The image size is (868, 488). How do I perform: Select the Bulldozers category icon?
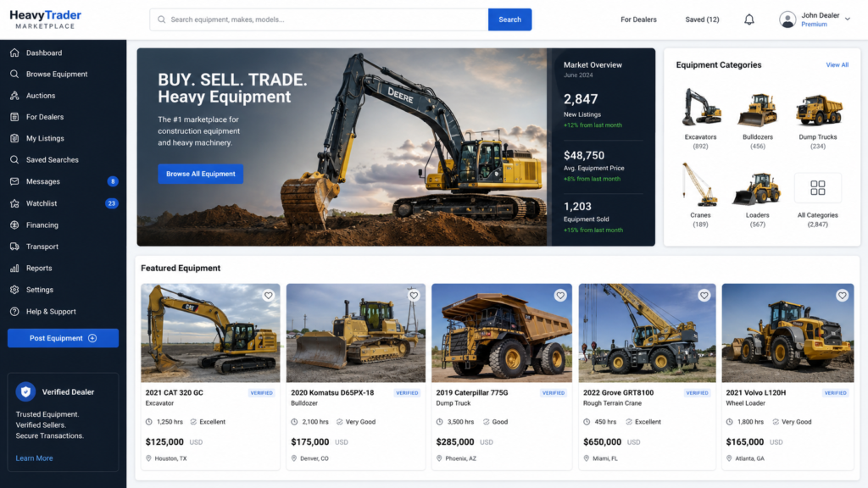[757, 109]
